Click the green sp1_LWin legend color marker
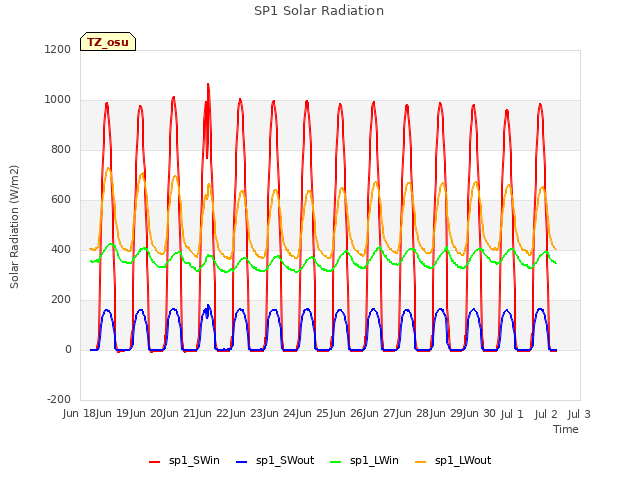Viewport: 640px width, 480px height. point(335,462)
